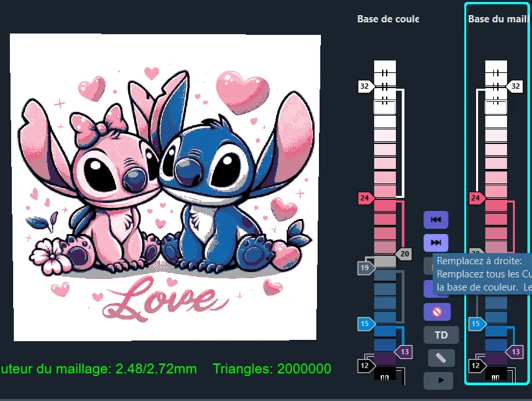The image size is (532, 401).
Task: Select the purple 13 marker on the mesh base slider
Action: 515,352
